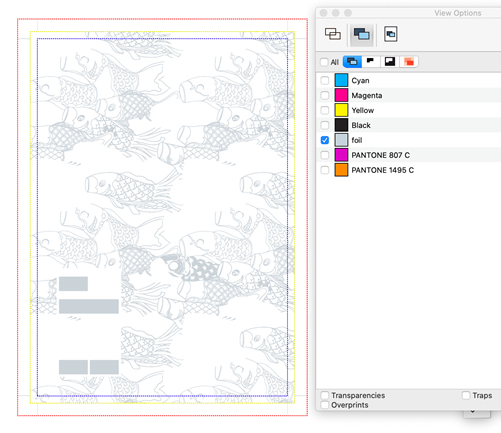Choose the red ink coverage mode icon
501x433 pixels.
tap(409, 62)
